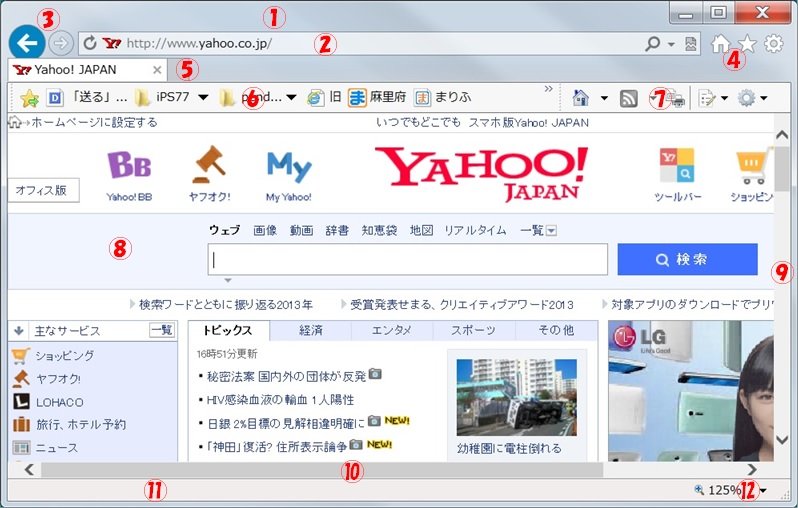
Task: Expand iPS77 folder dropdown arrow
Action: coord(203,97)
